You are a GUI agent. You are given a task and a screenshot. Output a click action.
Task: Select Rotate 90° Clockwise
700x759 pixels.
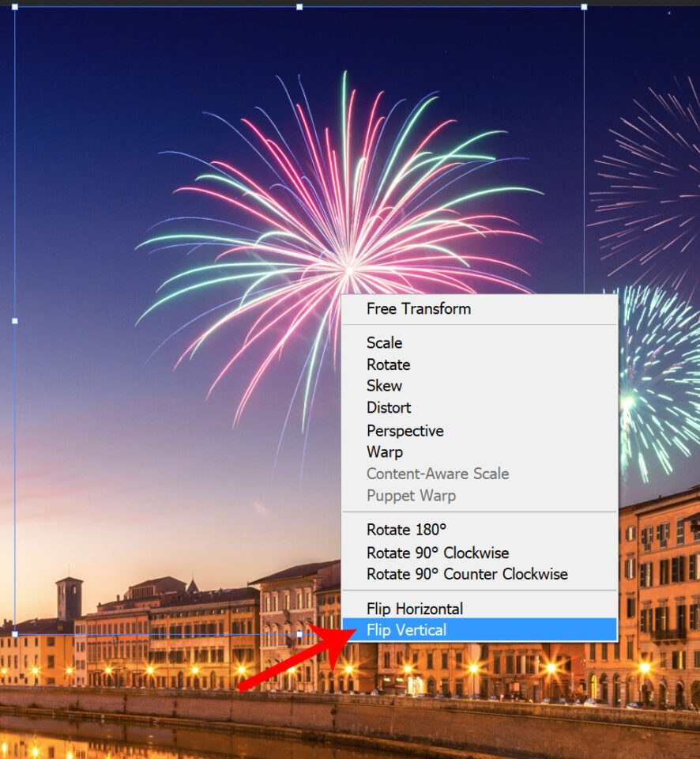pos(437,553)
